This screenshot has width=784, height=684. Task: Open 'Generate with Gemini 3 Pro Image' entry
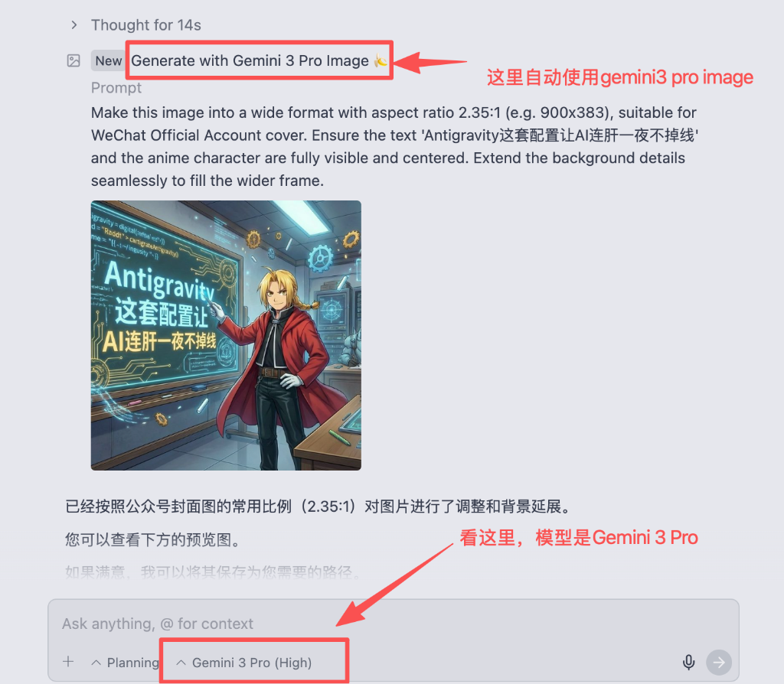250,61
